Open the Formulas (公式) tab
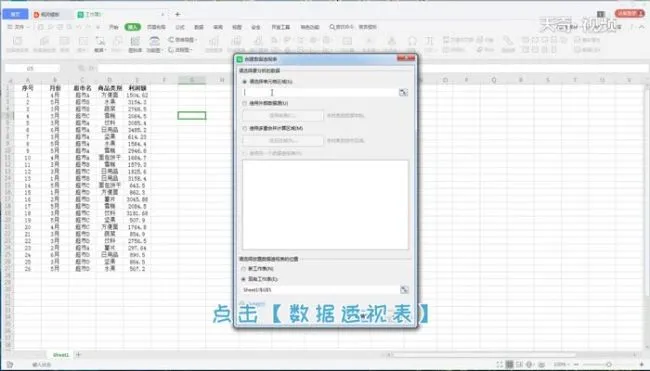The width and height of the screenshot is (650, 371). 180,27
